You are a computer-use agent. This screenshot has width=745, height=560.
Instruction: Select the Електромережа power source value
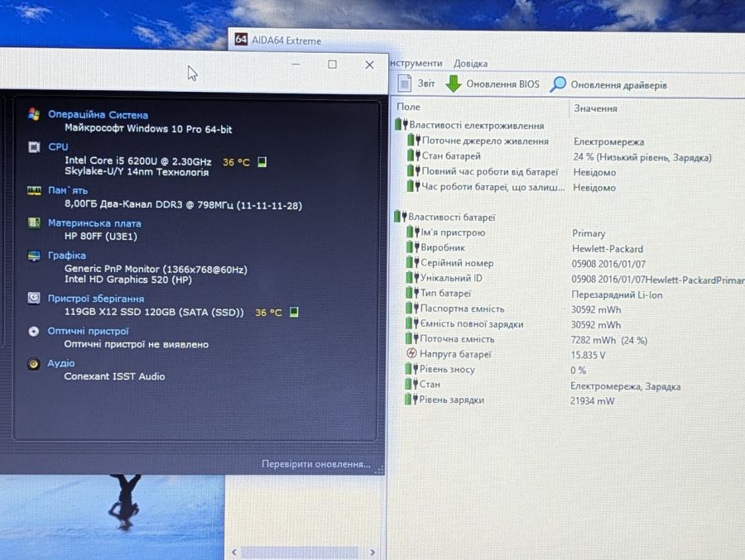[x=608, y=141]
